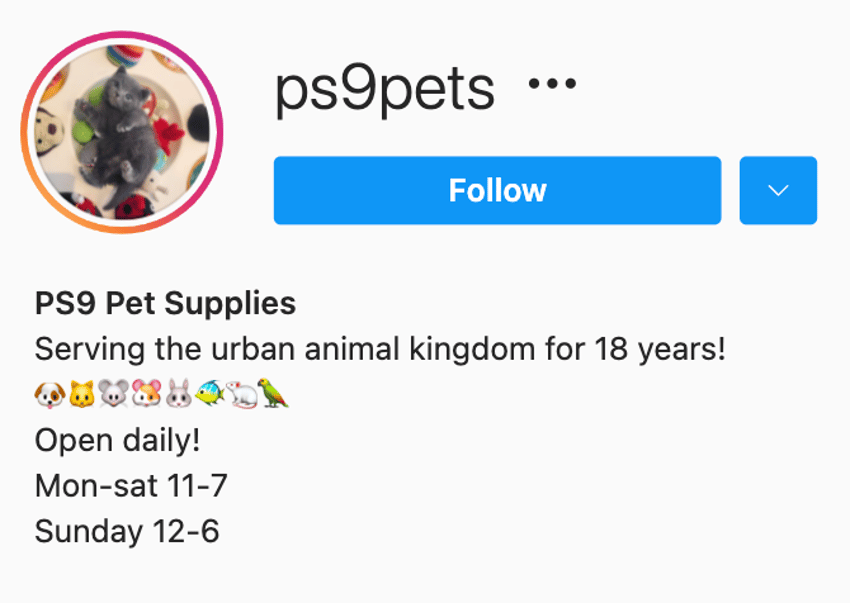Open the three-dots options menu beside ps9pets
Image resolution: width=850 pixels, height=603 pixels.
coord(552,84)
